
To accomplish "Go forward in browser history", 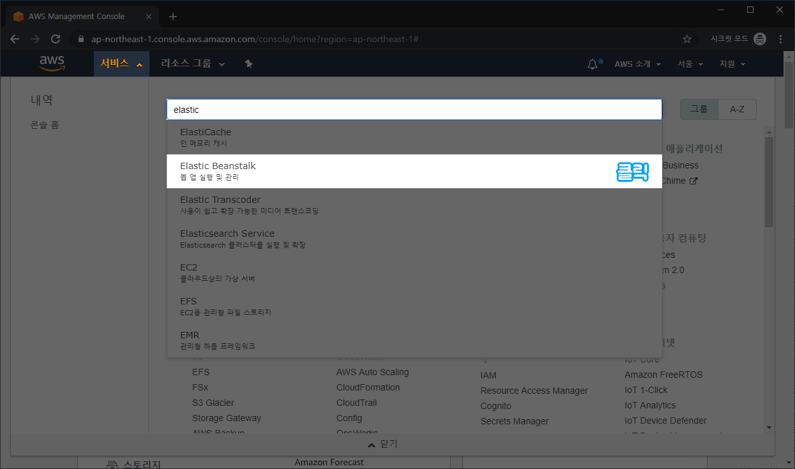I will coord(35,39).
